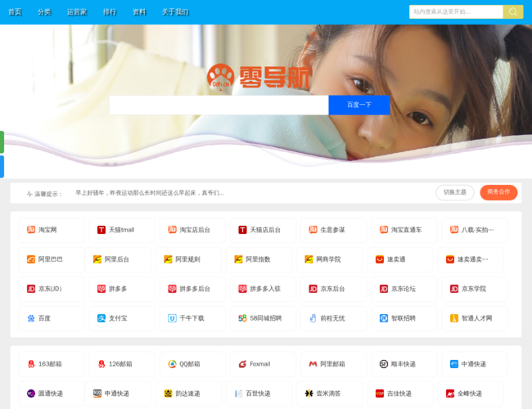Open the 天猫店后台 icon
The image size is (532, 409).
[x=242, y=230]
